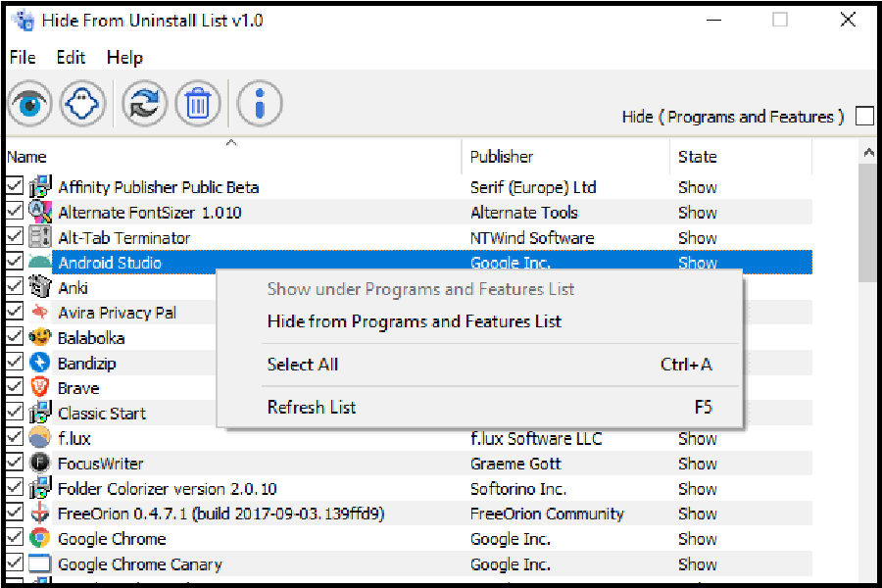Click the Brave browser icon in list
Screen dimensions: 882x588
40,387
